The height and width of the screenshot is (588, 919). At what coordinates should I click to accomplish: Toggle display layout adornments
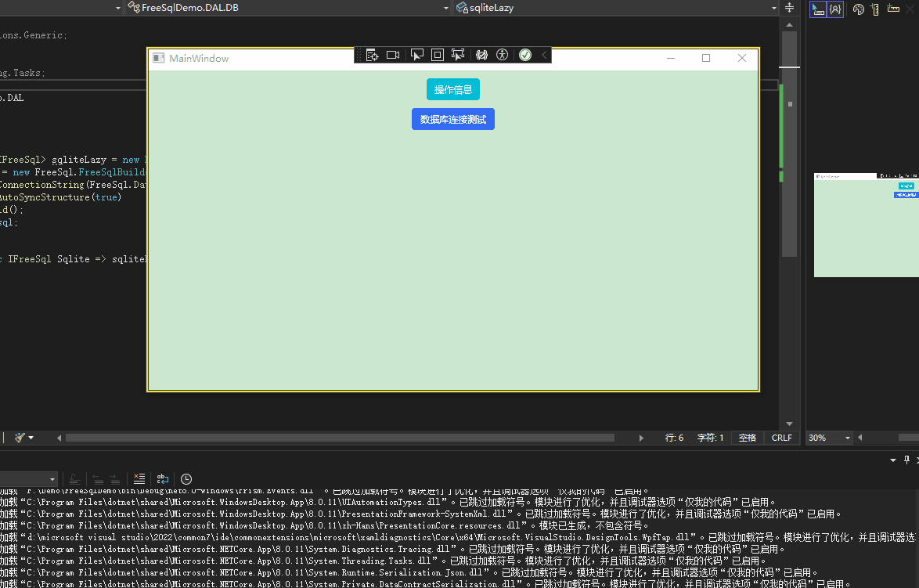click(x=437, y=55)
